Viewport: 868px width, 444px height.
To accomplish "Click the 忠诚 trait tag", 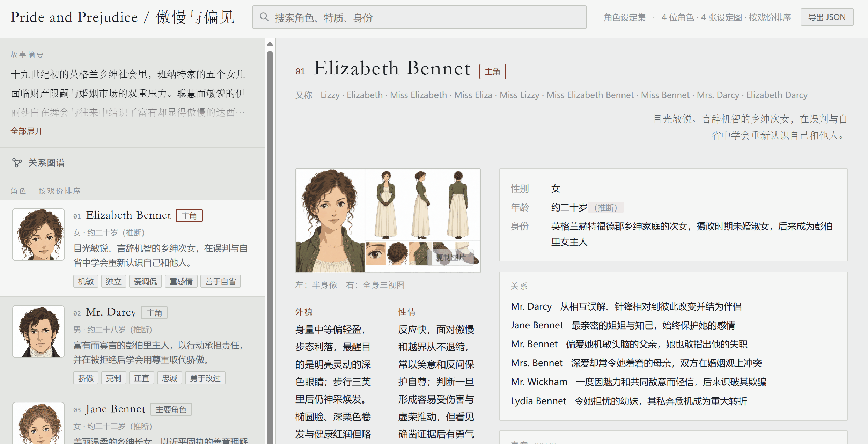I will pos(170,378).
